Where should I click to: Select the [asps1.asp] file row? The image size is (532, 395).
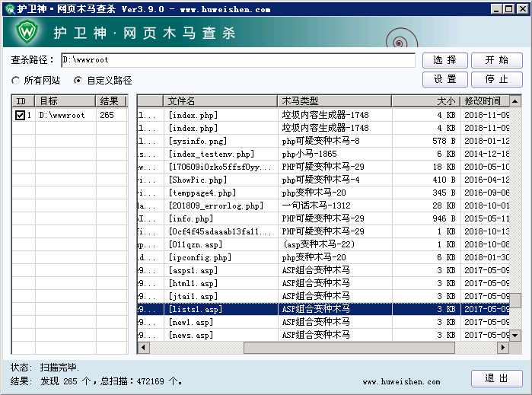tap(323, 270)
